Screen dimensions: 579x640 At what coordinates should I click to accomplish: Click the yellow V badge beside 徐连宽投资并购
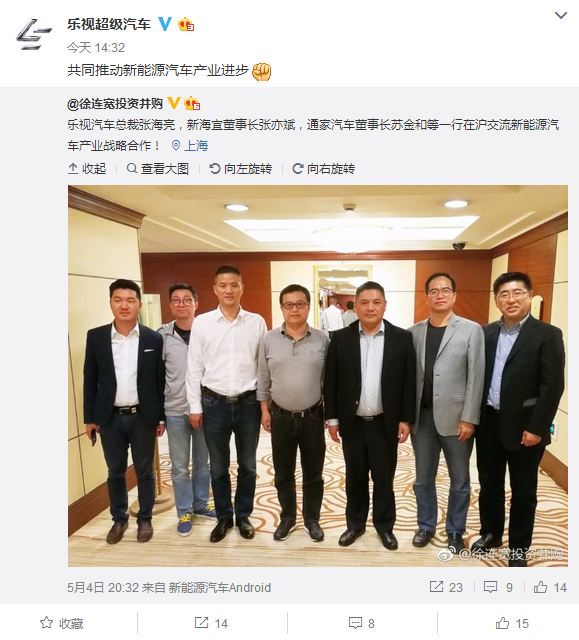click(174, 103)
